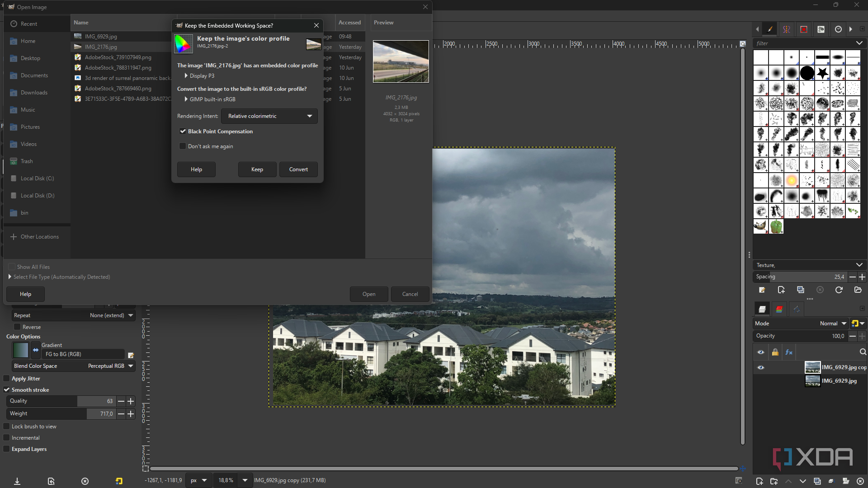Create a new brush icon
The image size is (868, 488).
(781, 290)
